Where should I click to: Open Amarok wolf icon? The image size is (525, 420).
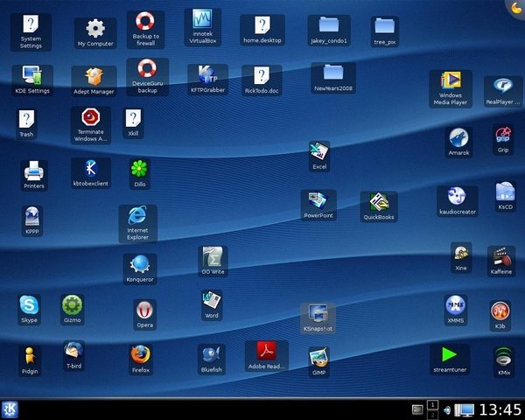coord(458,143)
